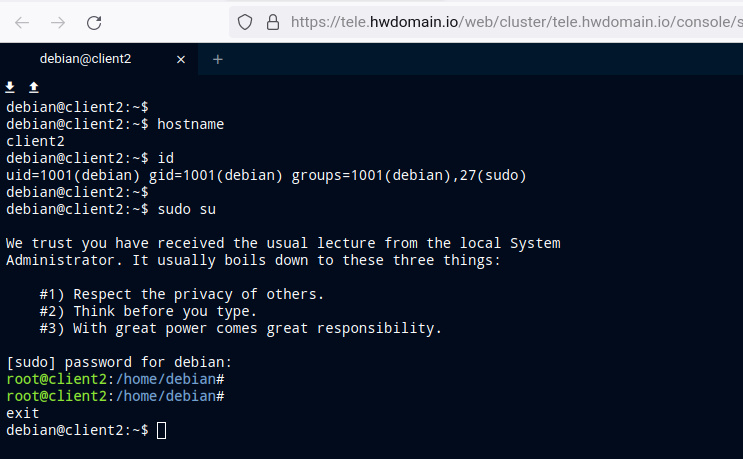This screenshot has height=459, width=743.
Task: Click the terminal cursor at last prompt
Action: coord(162,430)
